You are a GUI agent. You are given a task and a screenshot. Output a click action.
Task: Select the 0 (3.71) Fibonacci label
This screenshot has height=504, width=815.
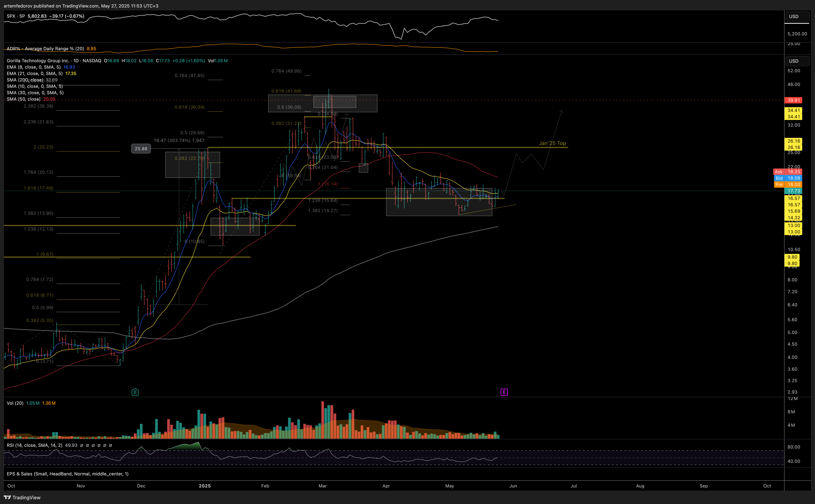click(x=45, y=361)
